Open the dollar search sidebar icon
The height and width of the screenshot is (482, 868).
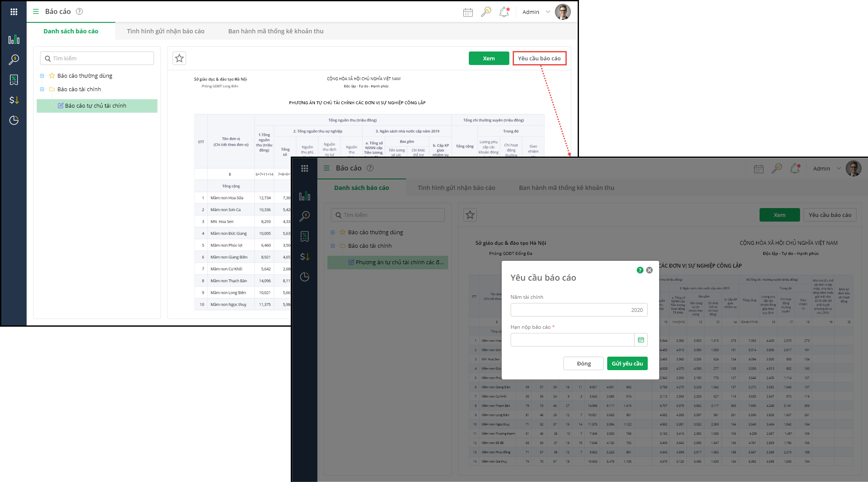pos(14,60)
